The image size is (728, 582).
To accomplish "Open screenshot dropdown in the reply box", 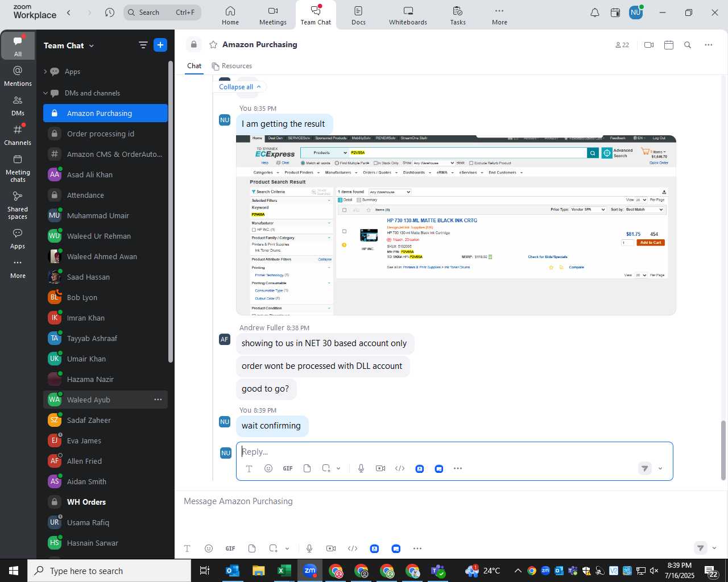I will click(x=338, y=468).
